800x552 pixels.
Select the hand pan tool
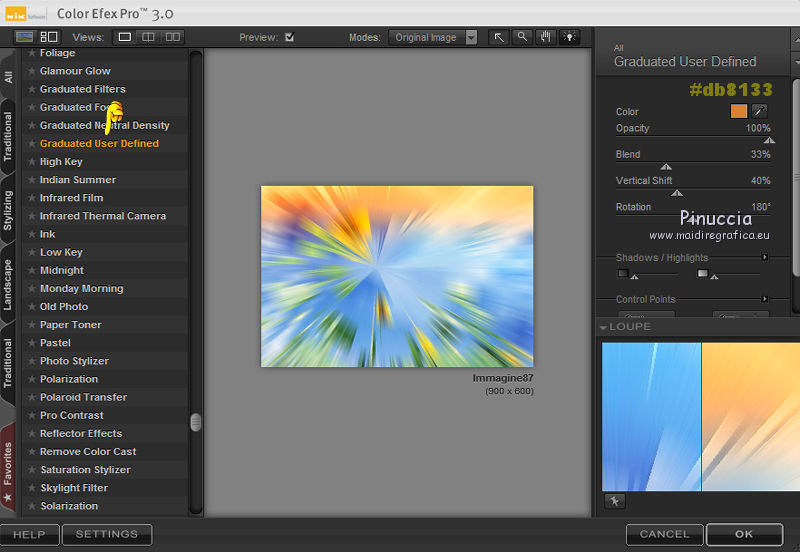pyautogui.click(x=546, y=37)
